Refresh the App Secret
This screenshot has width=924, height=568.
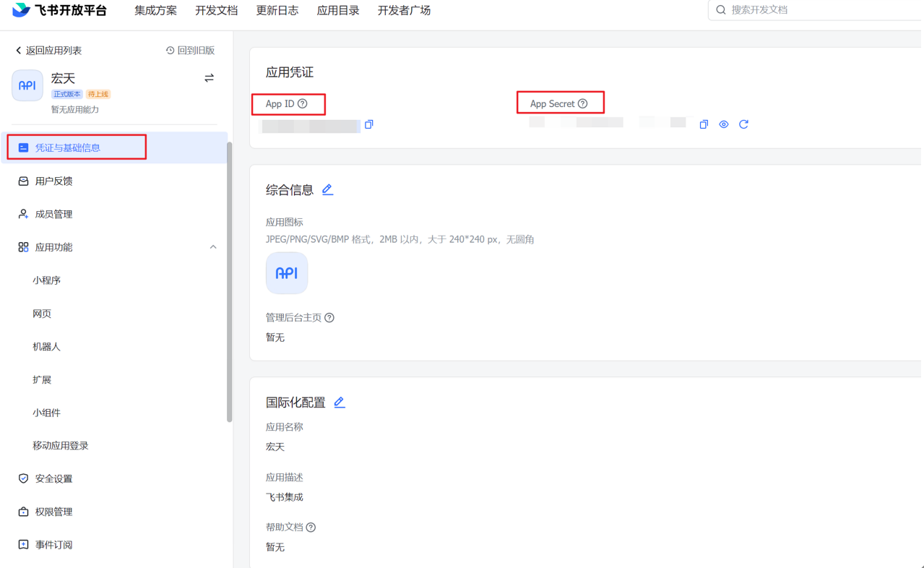coord(743,124)
